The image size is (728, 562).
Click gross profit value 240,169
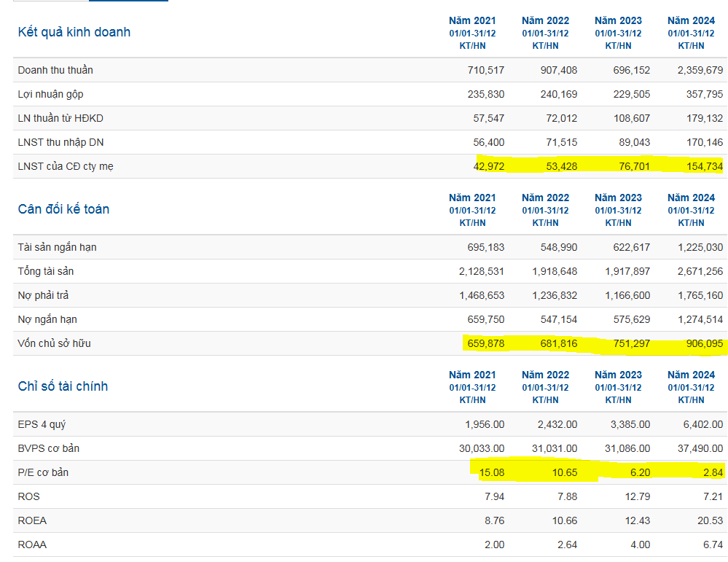(x=558, y=94)
